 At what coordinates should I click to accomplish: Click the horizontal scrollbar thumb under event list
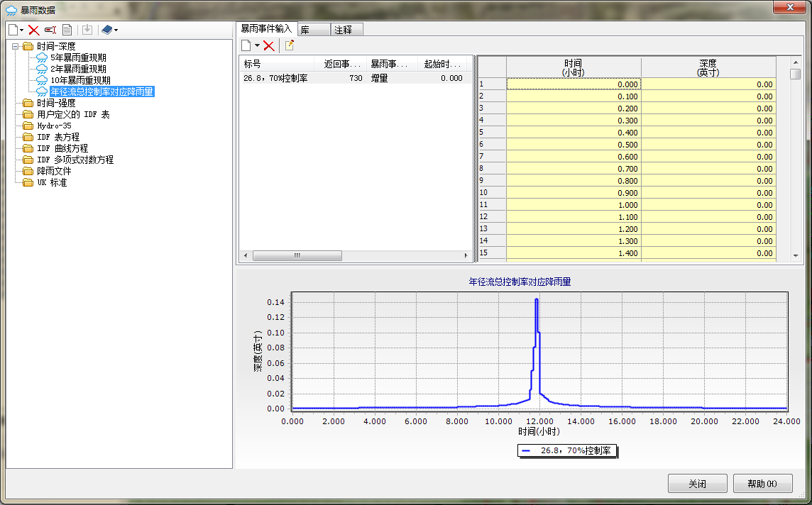pos(297,255)
